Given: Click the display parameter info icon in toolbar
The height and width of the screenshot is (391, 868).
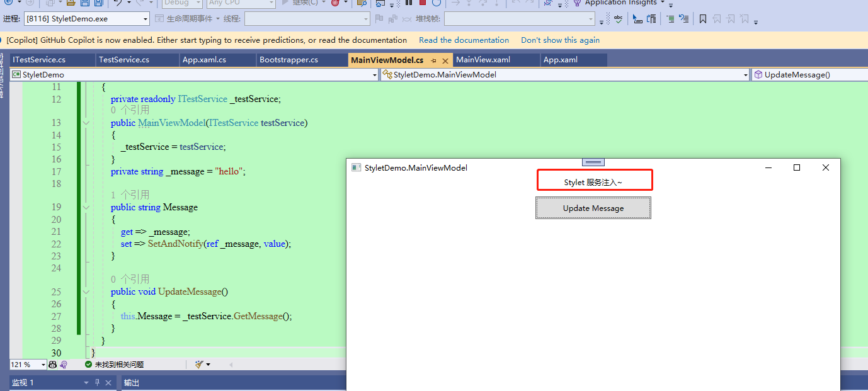Looking at the screenshot, I should coord(651,19).
